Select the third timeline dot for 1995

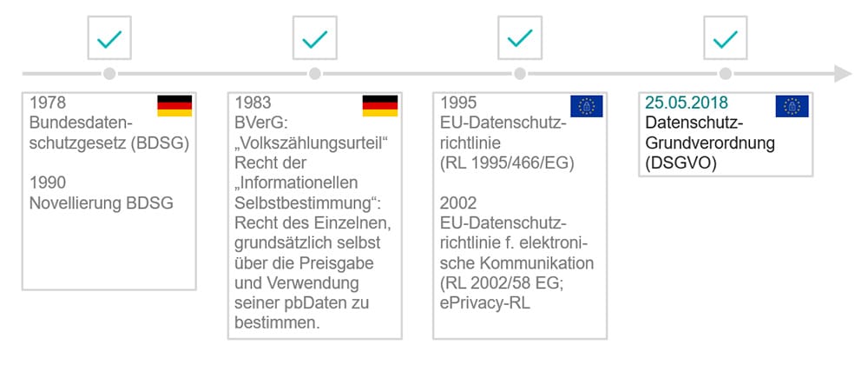[x=520, y=74]
